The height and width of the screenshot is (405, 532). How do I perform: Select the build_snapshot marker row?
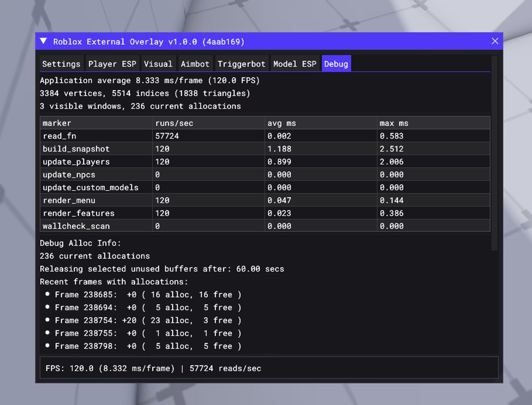(265, 149)
